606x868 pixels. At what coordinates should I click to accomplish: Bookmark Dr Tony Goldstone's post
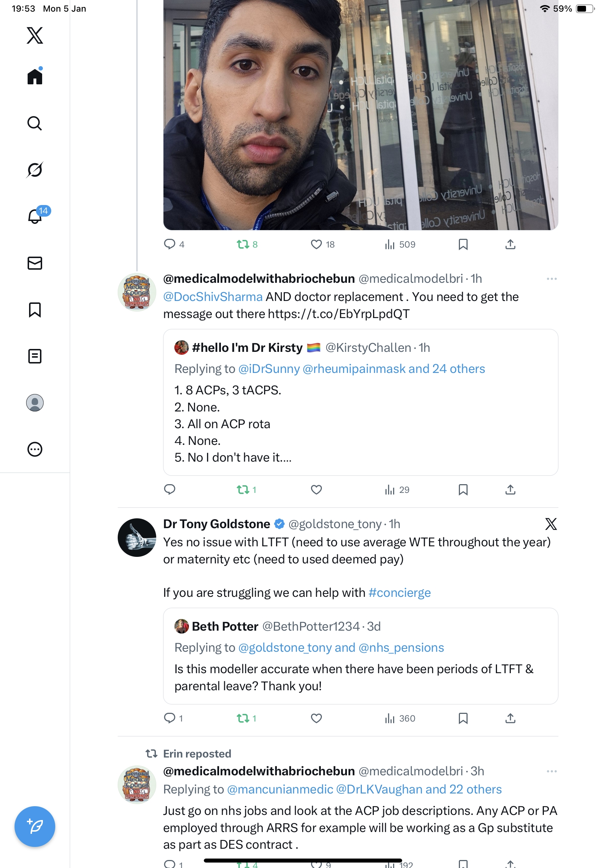[463, 718]
